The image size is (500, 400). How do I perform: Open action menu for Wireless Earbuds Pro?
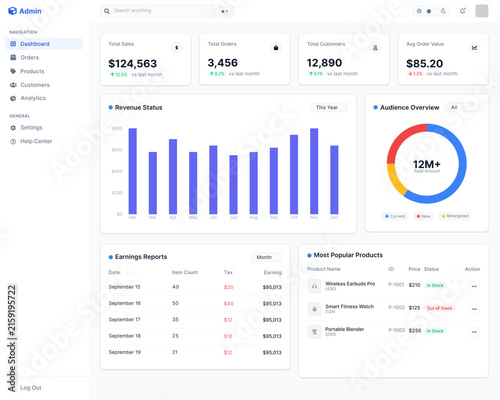pyautogui.click(x=474, y=286)
